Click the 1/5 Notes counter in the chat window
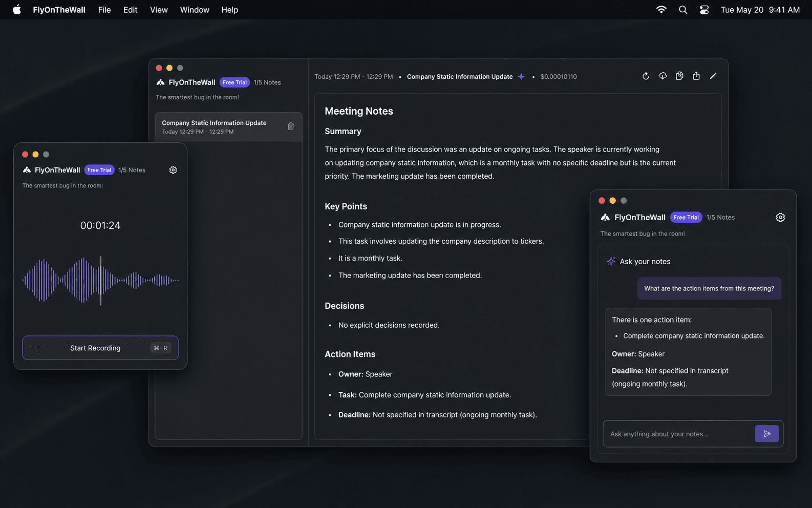The width and height of the screenshot is (812, 508). [721, 217]
